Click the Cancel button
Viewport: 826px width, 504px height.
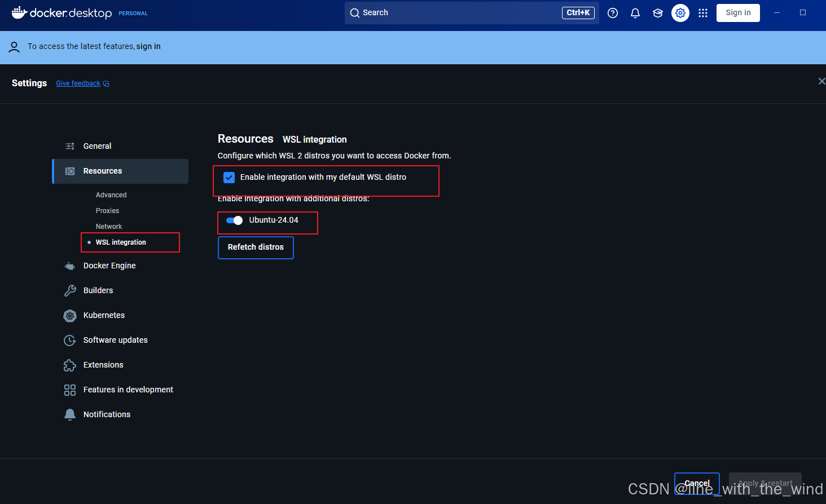pos(697,484)
